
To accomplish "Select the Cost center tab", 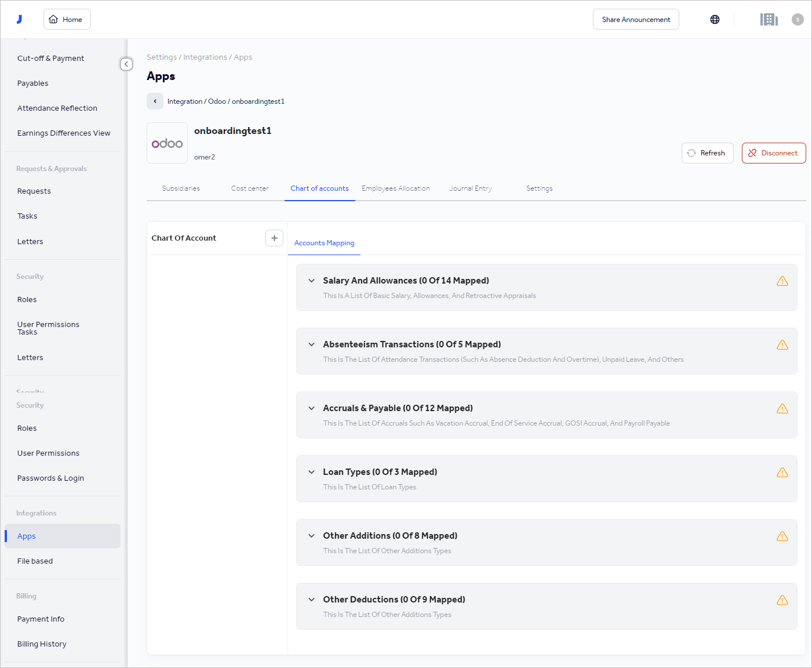I will point(249,188).
